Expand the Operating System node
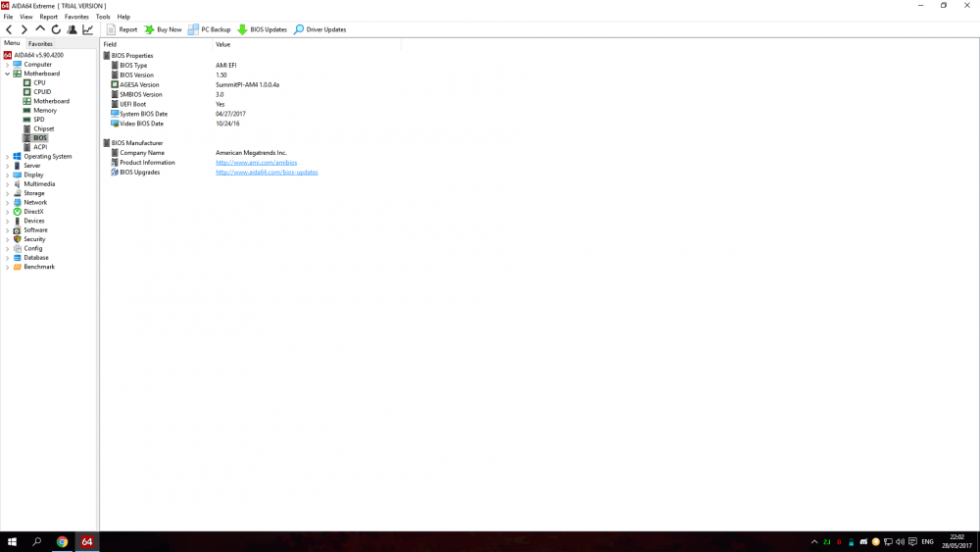This screenshot has width=980, height=552. [x=8, y=157]
